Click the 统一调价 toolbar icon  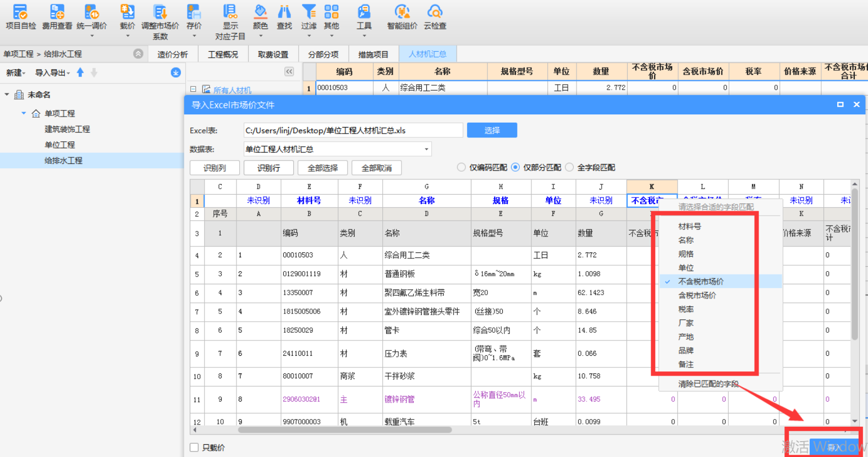[91, 12]
